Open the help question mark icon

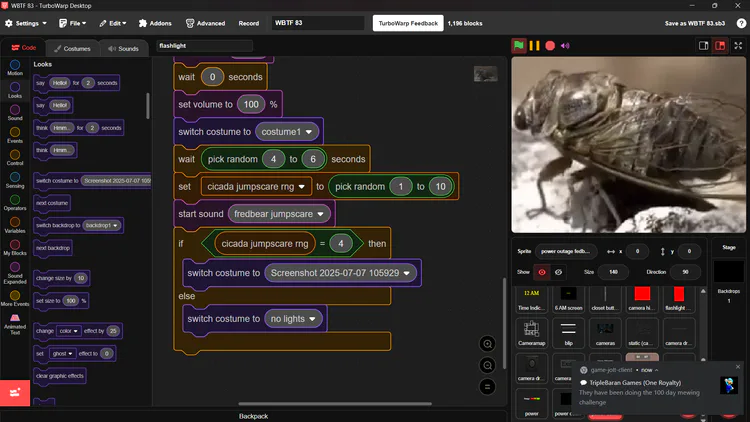(741, 23)
